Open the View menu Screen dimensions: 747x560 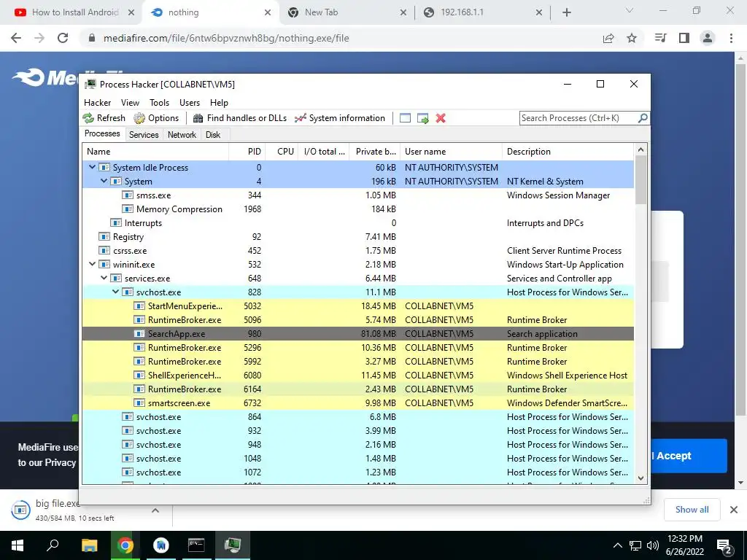click(130, 102)
